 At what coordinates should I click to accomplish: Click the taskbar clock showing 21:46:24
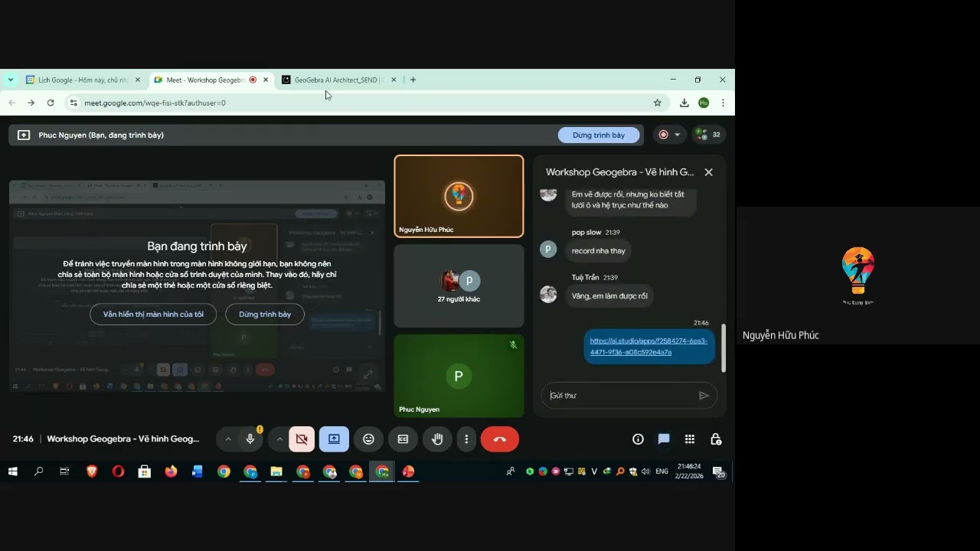(689, 471)
